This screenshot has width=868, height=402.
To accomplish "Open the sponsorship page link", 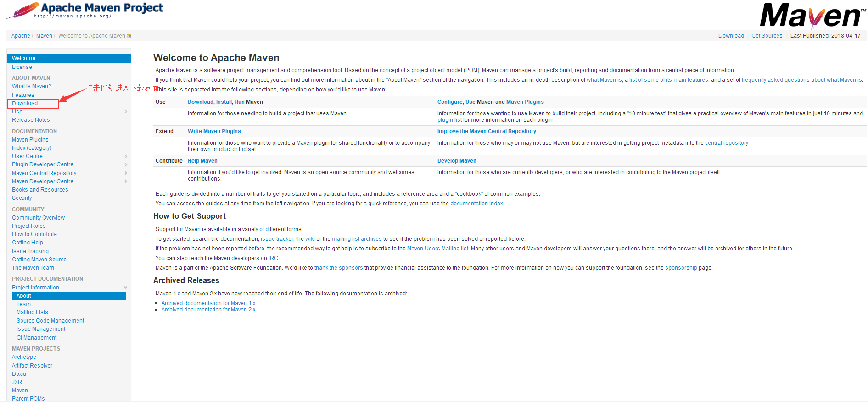I will (x=681, y=268).
